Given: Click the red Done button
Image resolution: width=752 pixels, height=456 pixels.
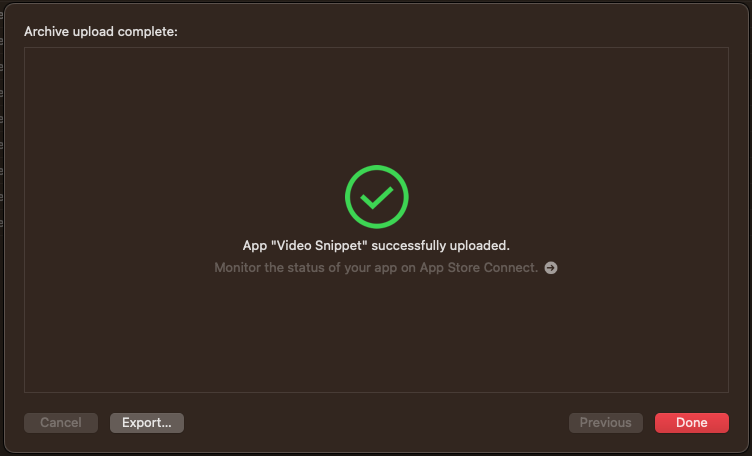Looking at the screenshot, I should coord(692,422).
